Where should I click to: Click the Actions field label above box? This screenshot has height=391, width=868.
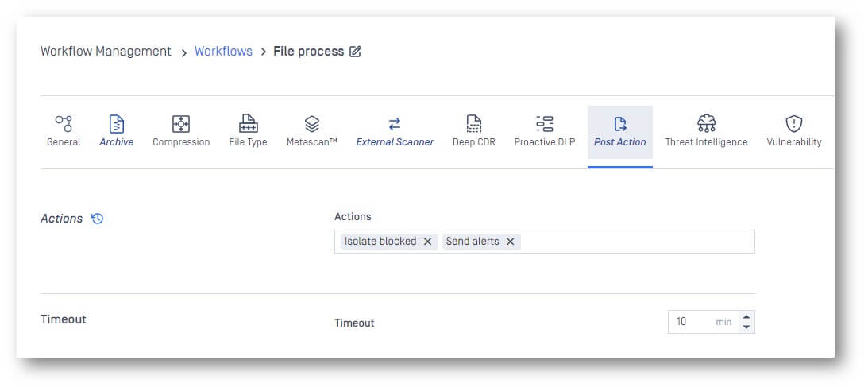point(353,216)
